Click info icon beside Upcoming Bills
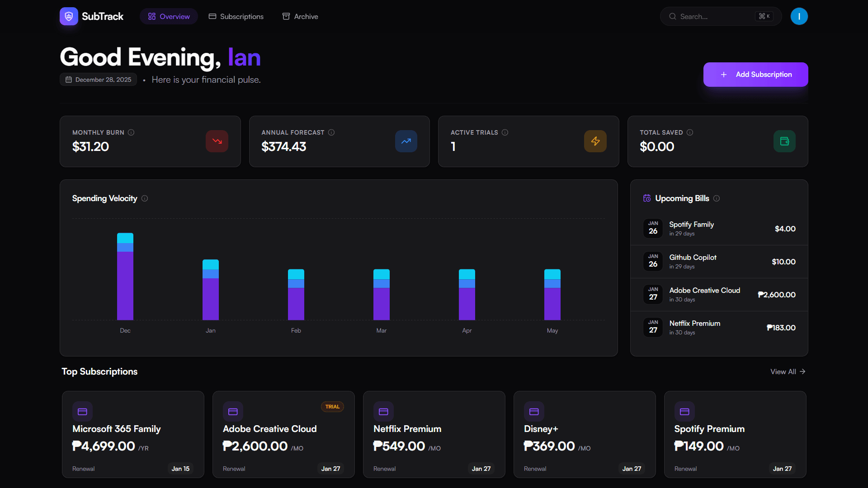868x488 pixels. (x=717, y=198)
